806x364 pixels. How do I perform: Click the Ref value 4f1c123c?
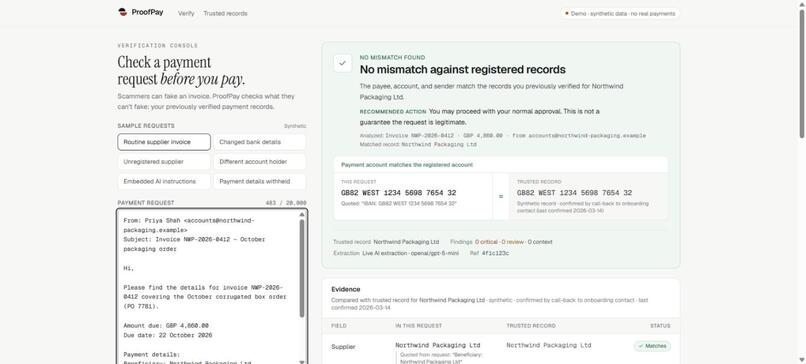tap(495, 253)
